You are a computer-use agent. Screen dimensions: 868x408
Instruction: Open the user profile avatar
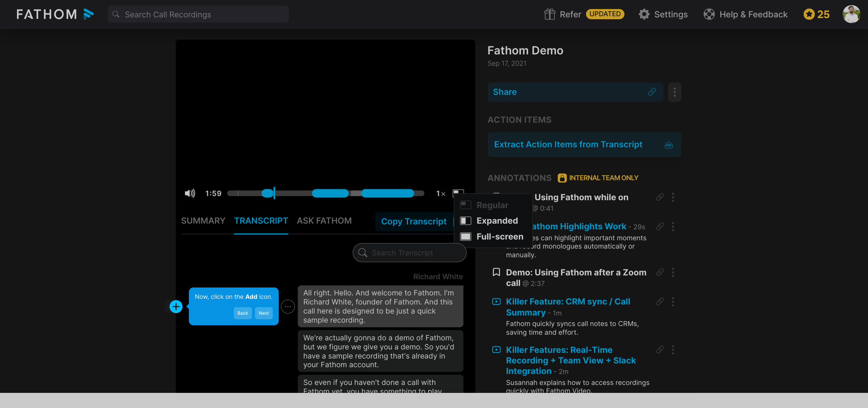[x=851, y=14]
